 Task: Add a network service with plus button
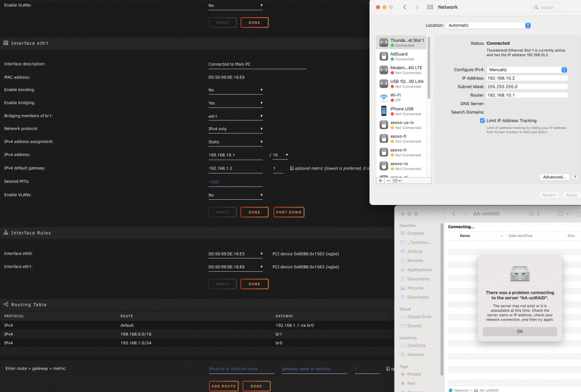(x=380, y=181)
